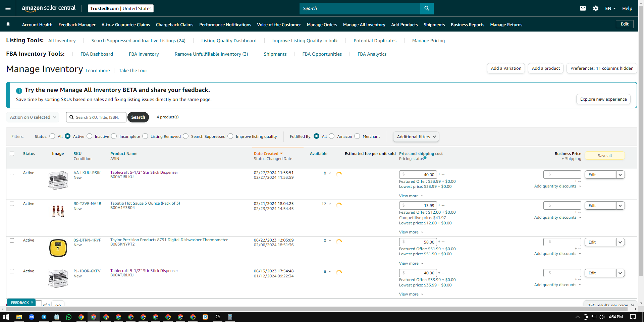The width and height of the screenshot is (644, 322).
Task: Click the Amazon Seller Central logo
Action: [x=49, y=8]
